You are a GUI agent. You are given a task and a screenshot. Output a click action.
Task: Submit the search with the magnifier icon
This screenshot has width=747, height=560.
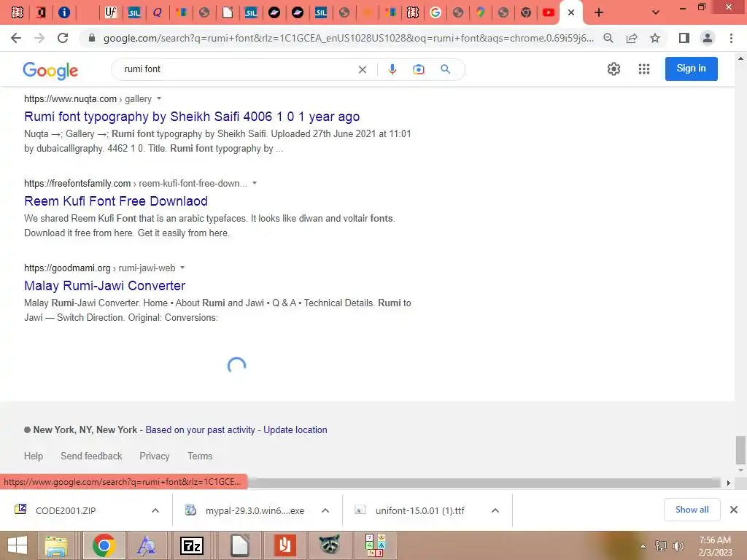446,69
